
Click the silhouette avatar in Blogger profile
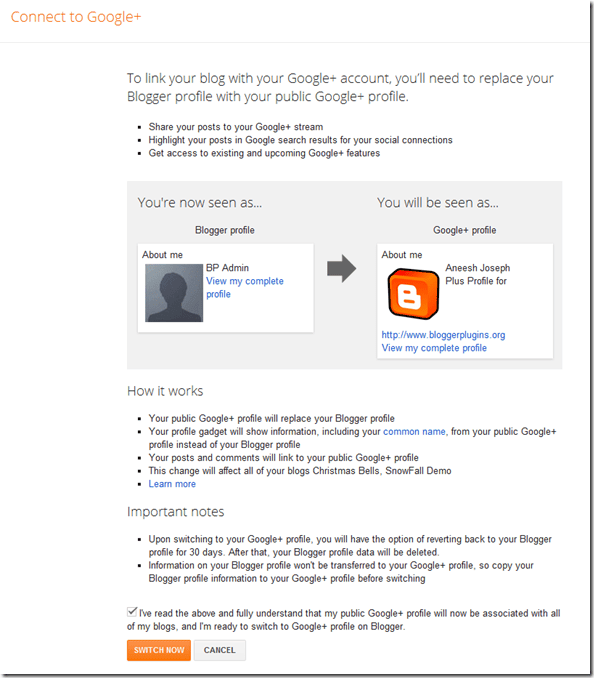174,293
